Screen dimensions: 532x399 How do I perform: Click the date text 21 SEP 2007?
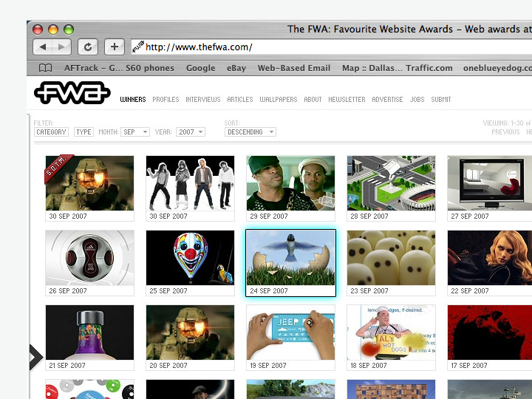(x=67, y=366)
